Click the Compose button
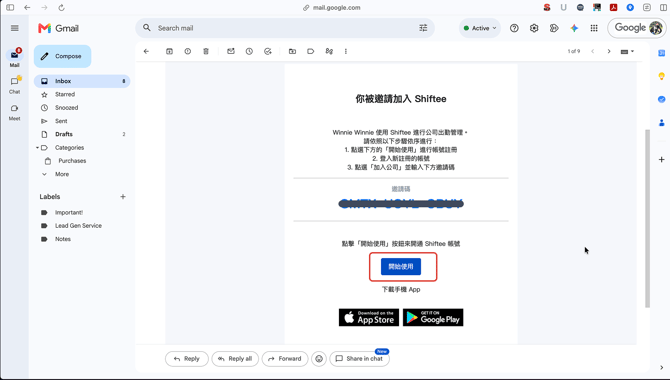 coord(62,56)
